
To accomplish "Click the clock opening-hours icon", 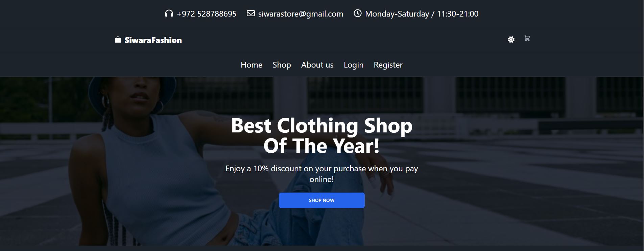I will (357, 14).
